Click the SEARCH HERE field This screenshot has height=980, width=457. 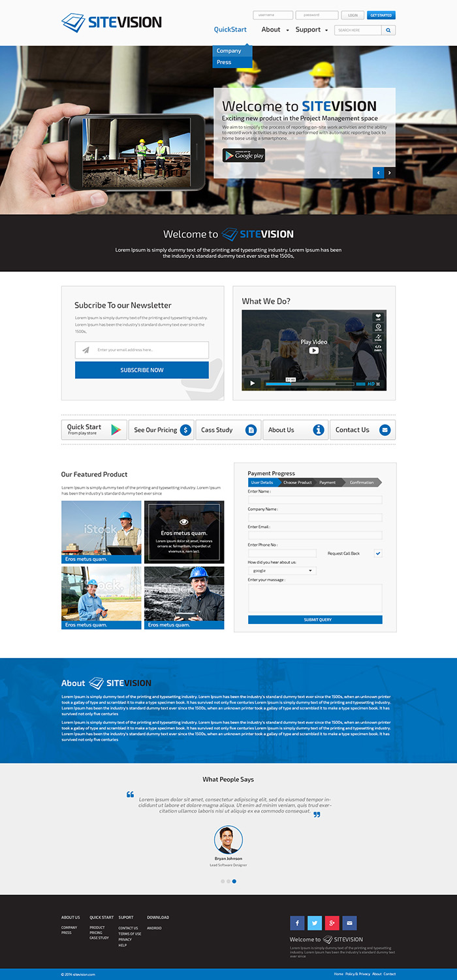click(358, 30)
